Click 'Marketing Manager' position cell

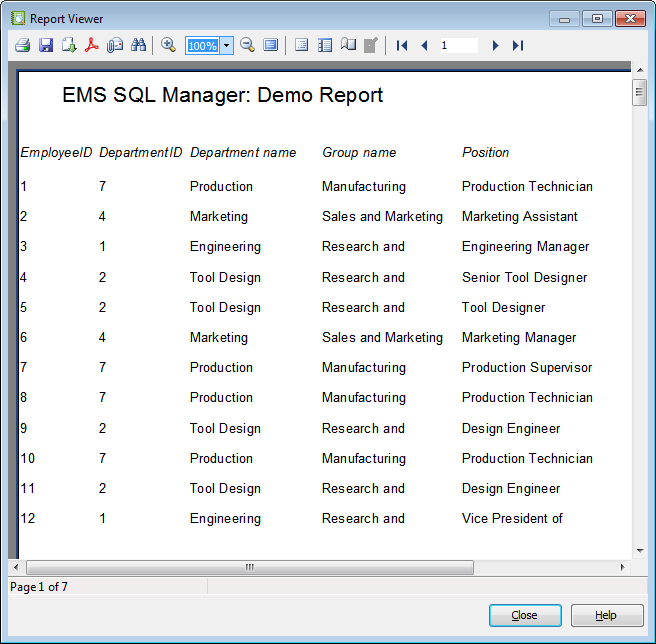[x=519, y=337]
